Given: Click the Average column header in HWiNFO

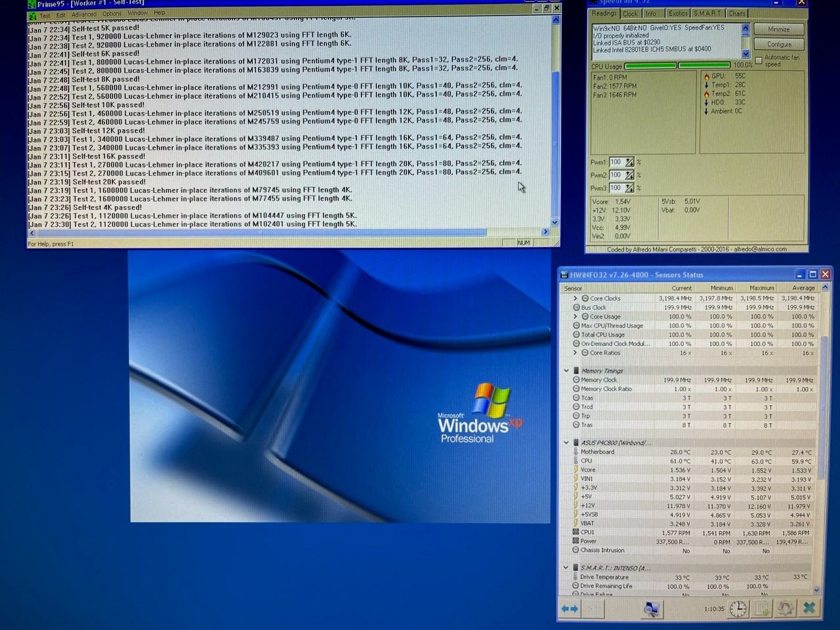Looking at the screenshot, I should pyautogui.click(x=797, y=288).
